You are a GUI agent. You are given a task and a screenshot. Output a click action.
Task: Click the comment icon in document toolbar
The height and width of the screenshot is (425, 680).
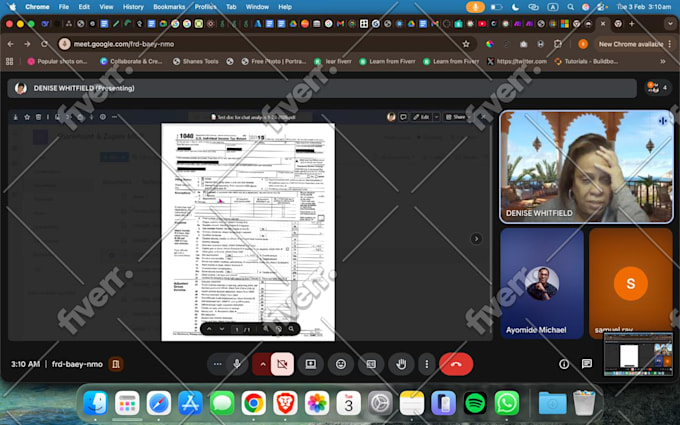click(403, 117)
